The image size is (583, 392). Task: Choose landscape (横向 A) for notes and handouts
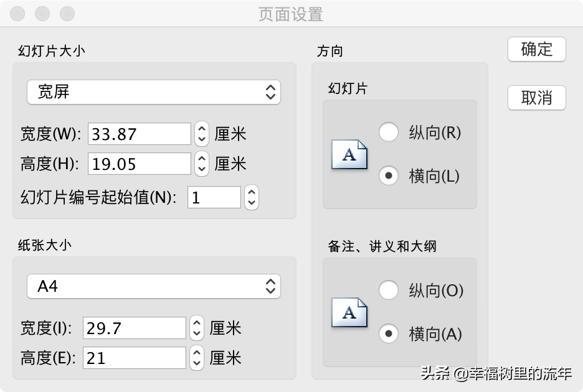point(389,334)
